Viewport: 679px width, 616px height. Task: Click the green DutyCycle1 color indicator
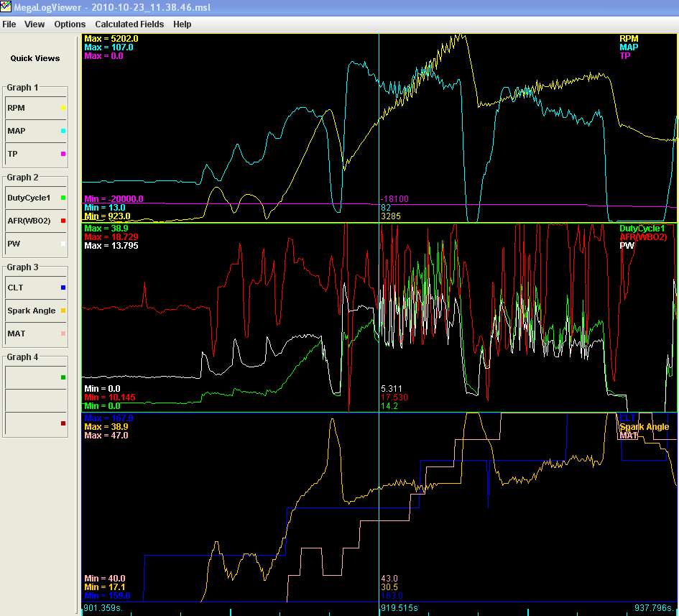pos(63,198)
